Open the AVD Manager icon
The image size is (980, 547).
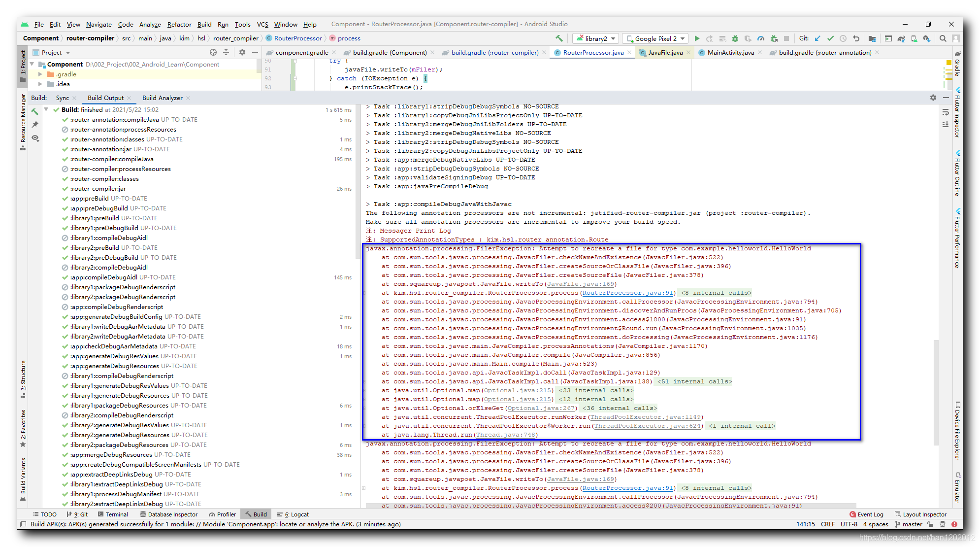tap(914, 38)
